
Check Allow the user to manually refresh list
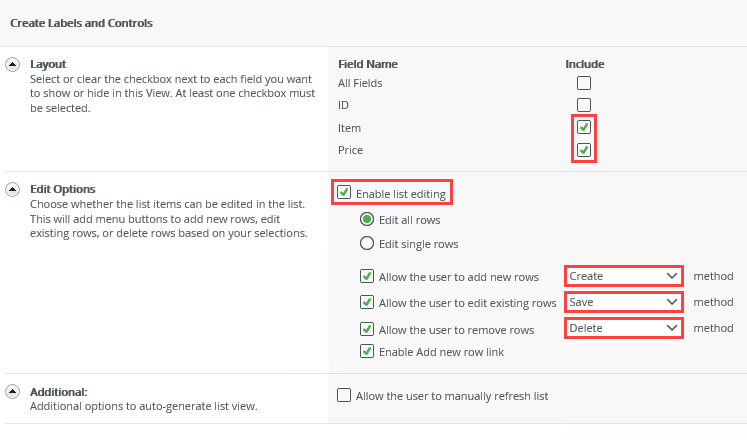tap(344, 396)
